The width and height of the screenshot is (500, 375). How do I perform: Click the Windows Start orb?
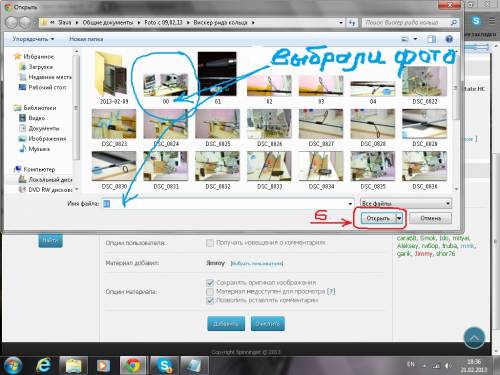12,365
